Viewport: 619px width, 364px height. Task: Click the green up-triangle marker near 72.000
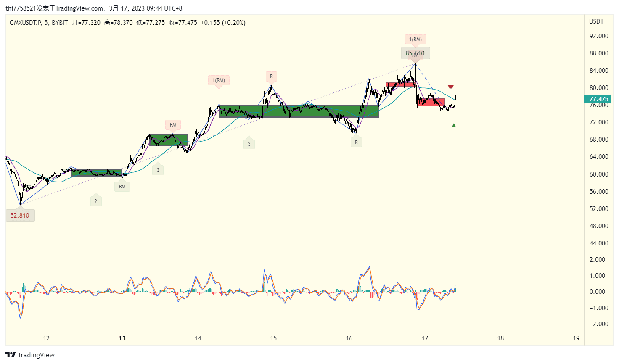pos(454,125)
